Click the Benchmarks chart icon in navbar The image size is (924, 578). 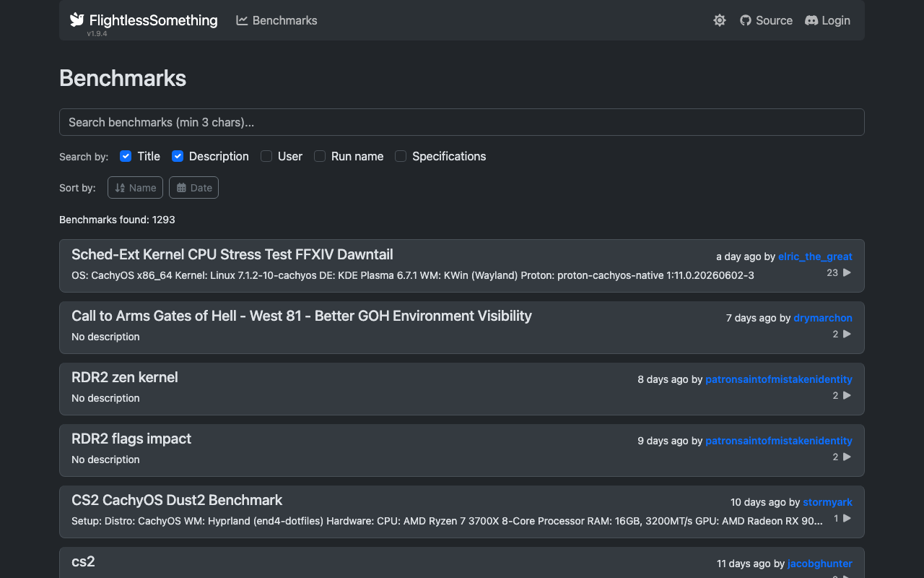(242, 20)
